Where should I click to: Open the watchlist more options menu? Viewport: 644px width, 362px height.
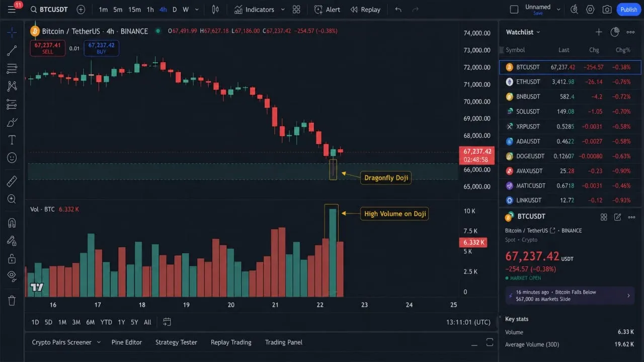click(x=630, y=32)
